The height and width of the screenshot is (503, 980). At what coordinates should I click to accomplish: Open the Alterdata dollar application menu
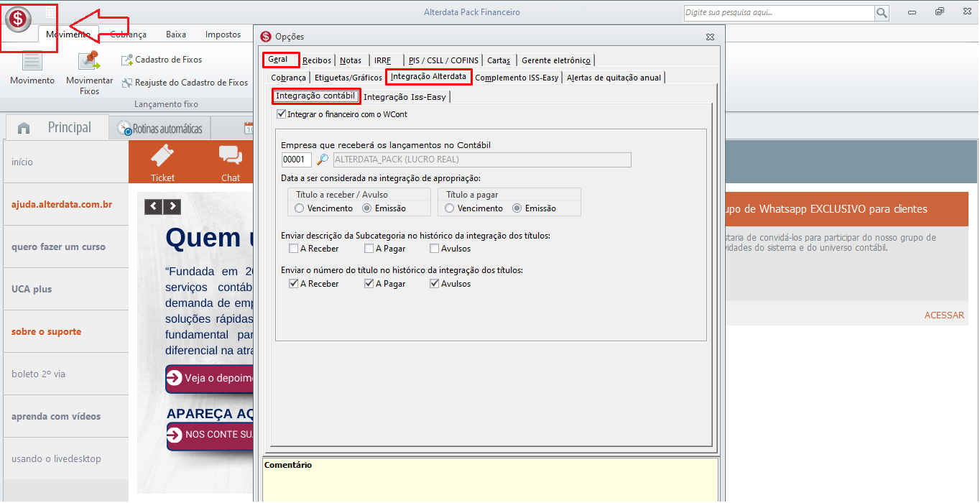pos(19,19)
